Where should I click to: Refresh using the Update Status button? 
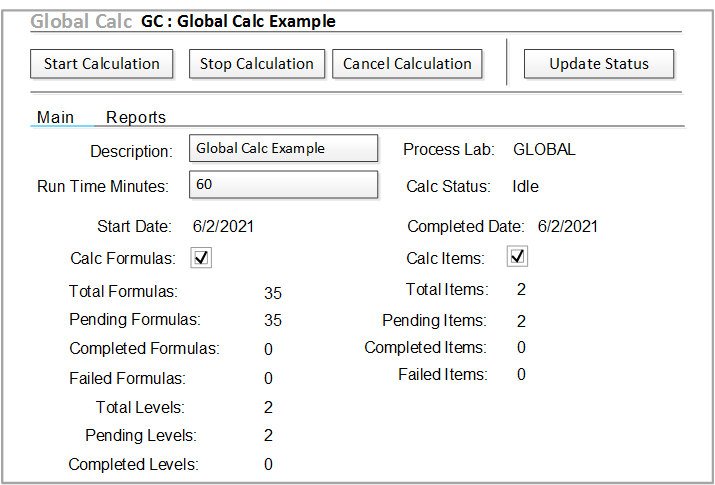pos(598,64)
